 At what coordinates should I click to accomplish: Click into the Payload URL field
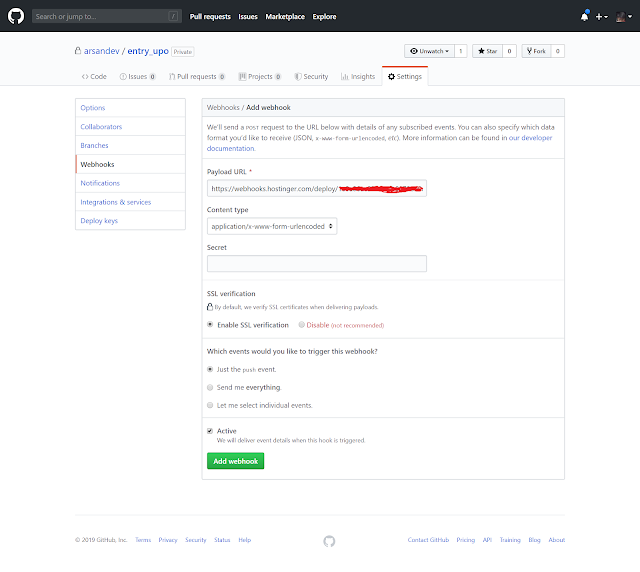point(317,188)
